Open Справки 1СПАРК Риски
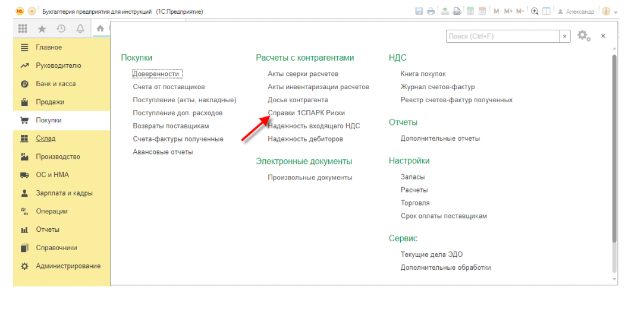 coord(306,113)
